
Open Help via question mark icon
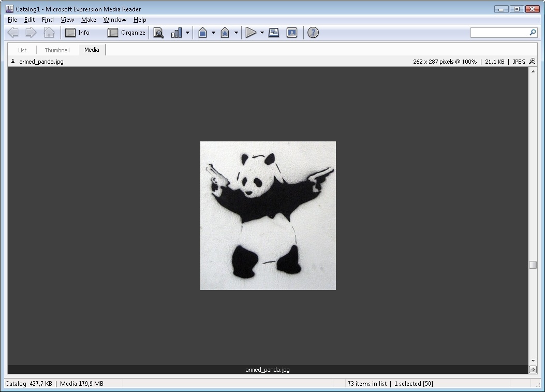point(313,33)
